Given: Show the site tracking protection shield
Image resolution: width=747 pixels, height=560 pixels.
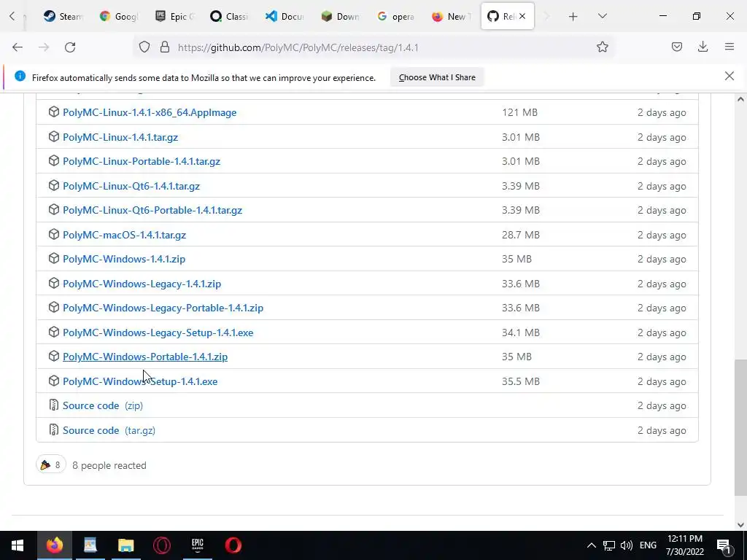Looking at the screenshot, I should coord(144,47).
